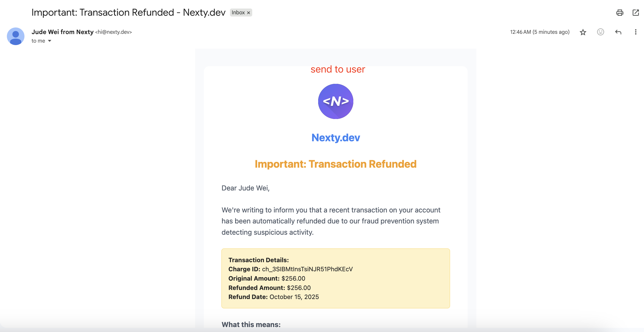Image resolution: width=644 pixels, height=332 pixels.
Task: Print this email with the printer icon
Action: [x=620, y=13]
